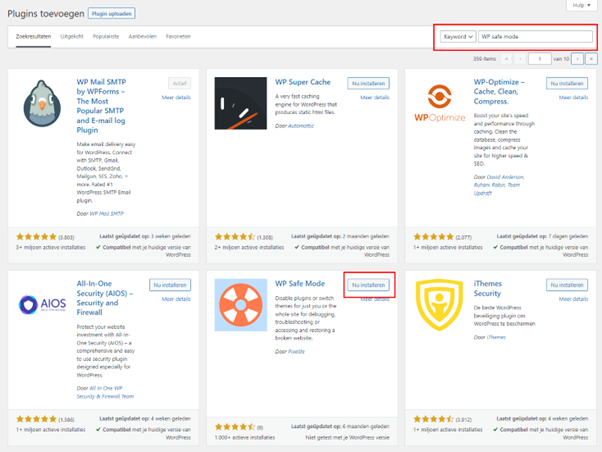This screenshot has width=602, height=452.
Task: Click the WP Safe Mode star rating
Action: tap(235, 427)
